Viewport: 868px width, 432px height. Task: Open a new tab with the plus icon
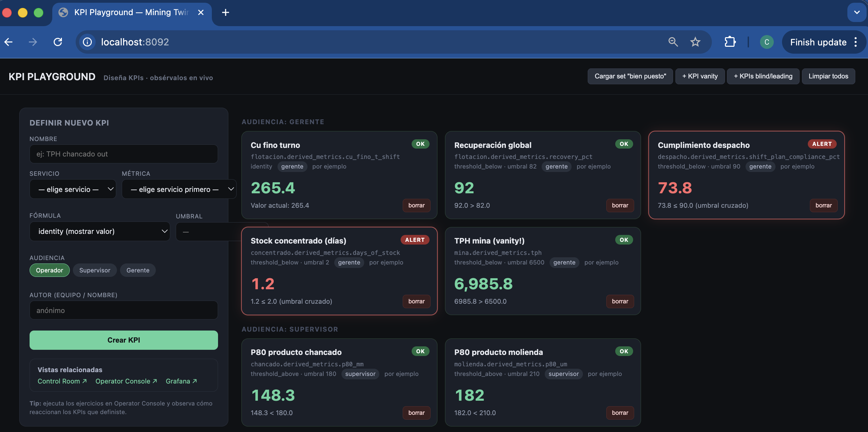(x=225, y=13)
